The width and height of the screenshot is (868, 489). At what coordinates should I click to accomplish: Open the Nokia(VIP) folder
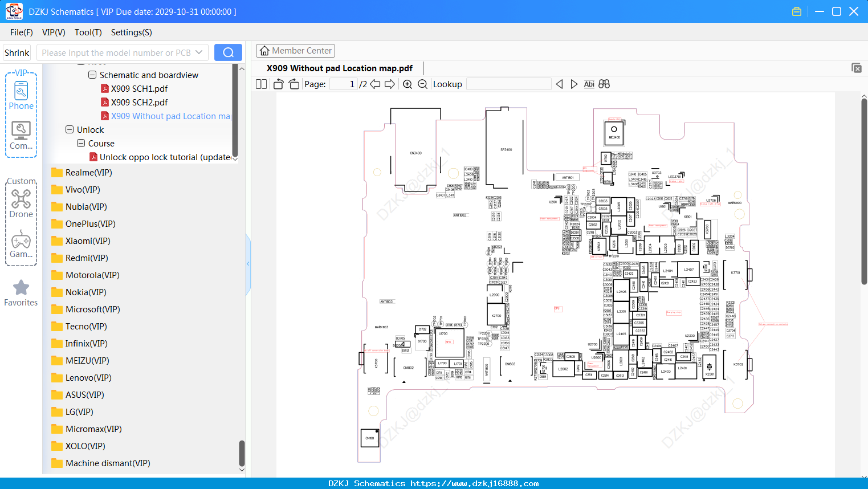coord(78,292)
